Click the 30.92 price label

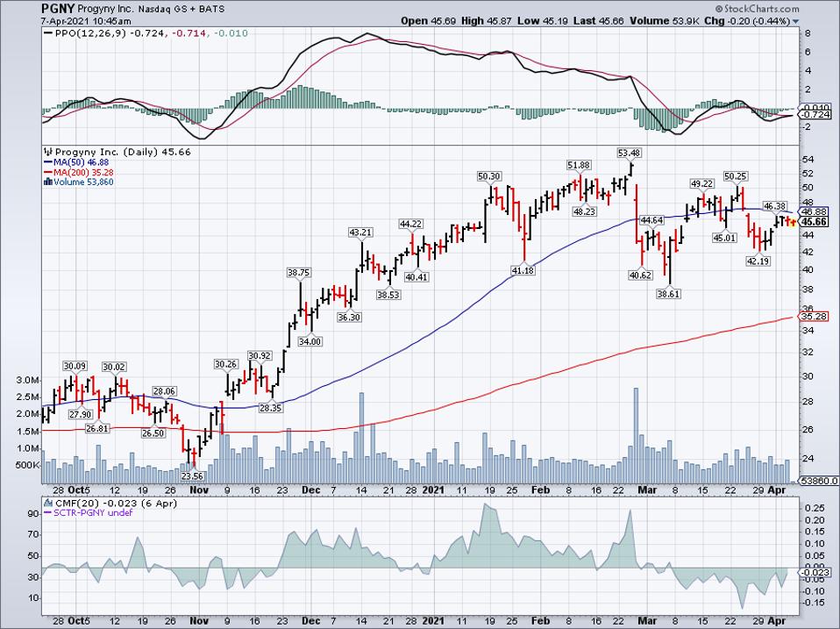[x=260, y=356]
